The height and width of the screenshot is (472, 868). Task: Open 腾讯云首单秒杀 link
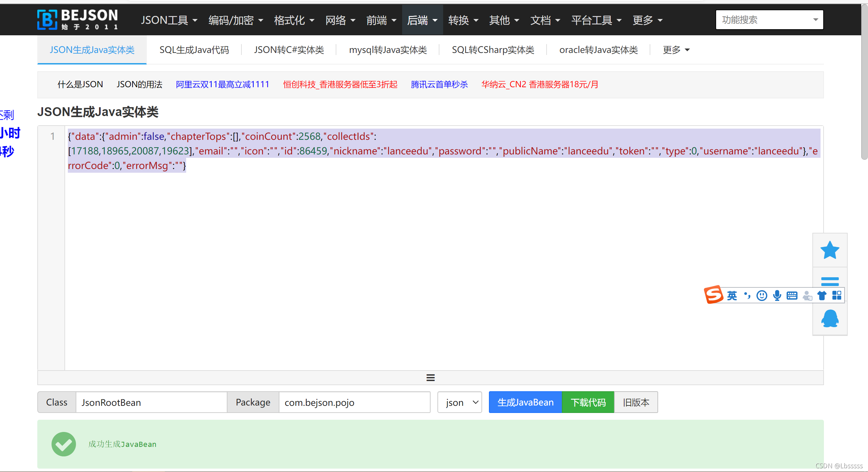439,84
